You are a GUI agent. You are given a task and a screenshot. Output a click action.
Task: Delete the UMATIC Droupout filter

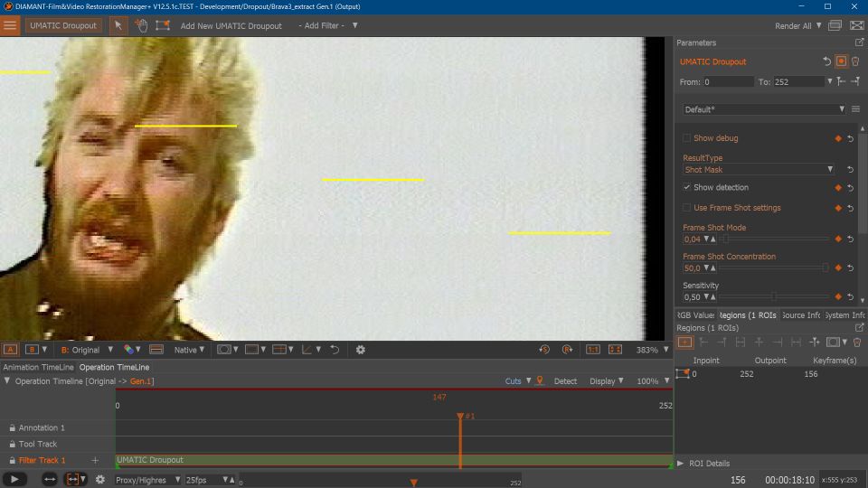(x=855, y=61)
